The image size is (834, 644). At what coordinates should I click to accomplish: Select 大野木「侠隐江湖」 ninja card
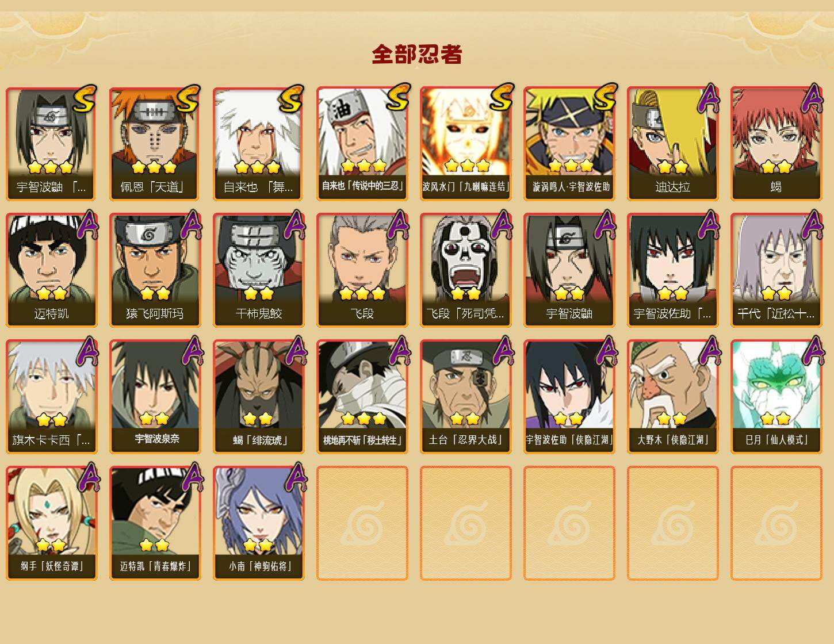pyautogui.click(x=673, y=397)
